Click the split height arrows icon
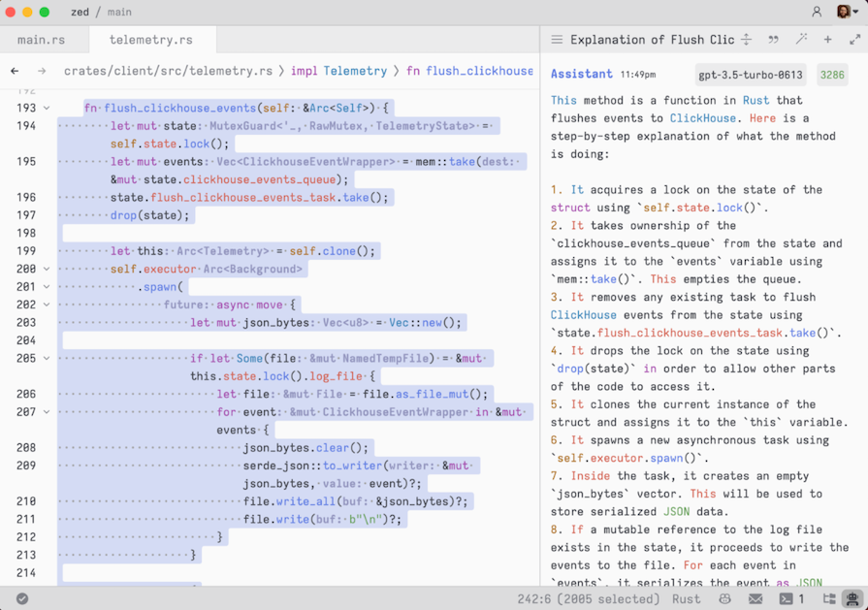Screen dimensions: 868x610 [x=746, y=40]
